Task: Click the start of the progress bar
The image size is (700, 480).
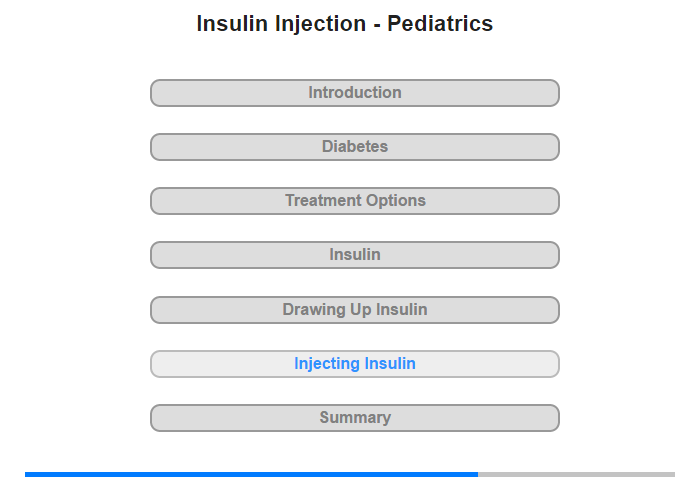Action: (x=27, y=474)
